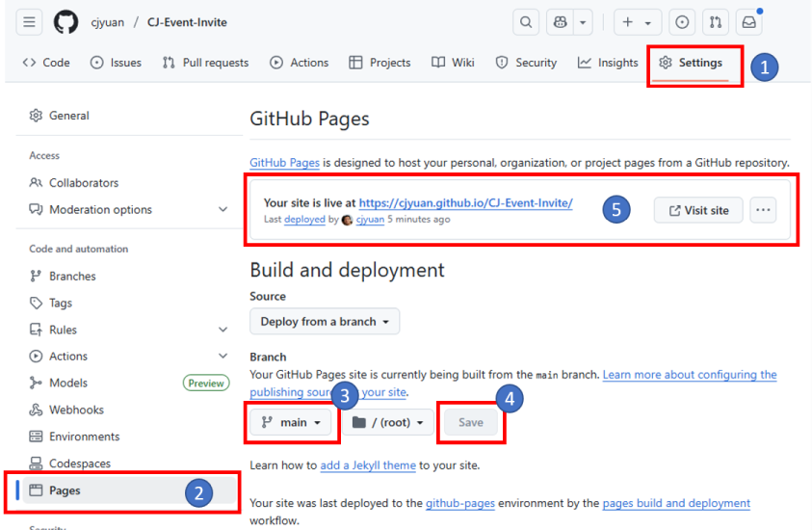The width and height of the screenshot is (812, 530).
Task: Open the Deploy from a branch dropdown
Action: pos(325,322)
